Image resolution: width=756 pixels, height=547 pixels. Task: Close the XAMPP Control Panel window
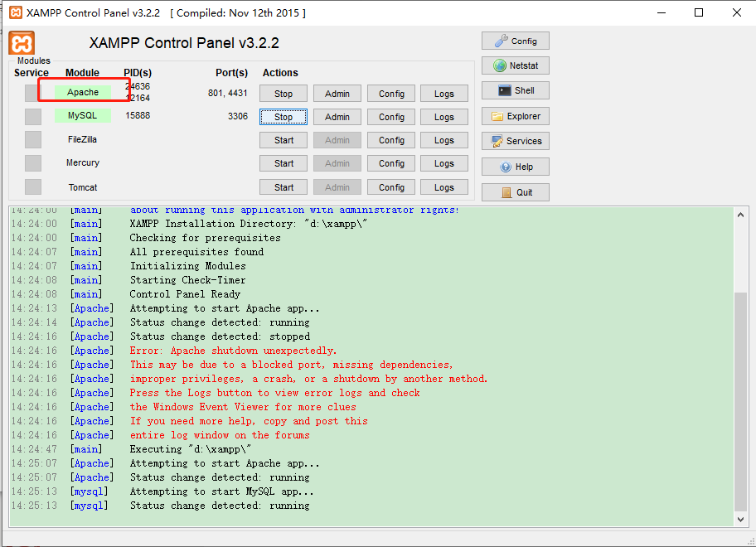point(737,12)
